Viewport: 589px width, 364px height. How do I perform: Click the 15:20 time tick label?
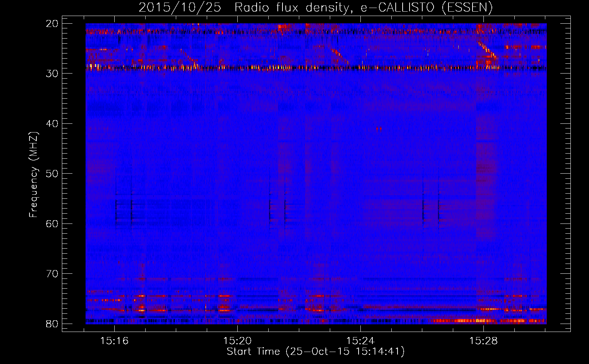(237, 341)
